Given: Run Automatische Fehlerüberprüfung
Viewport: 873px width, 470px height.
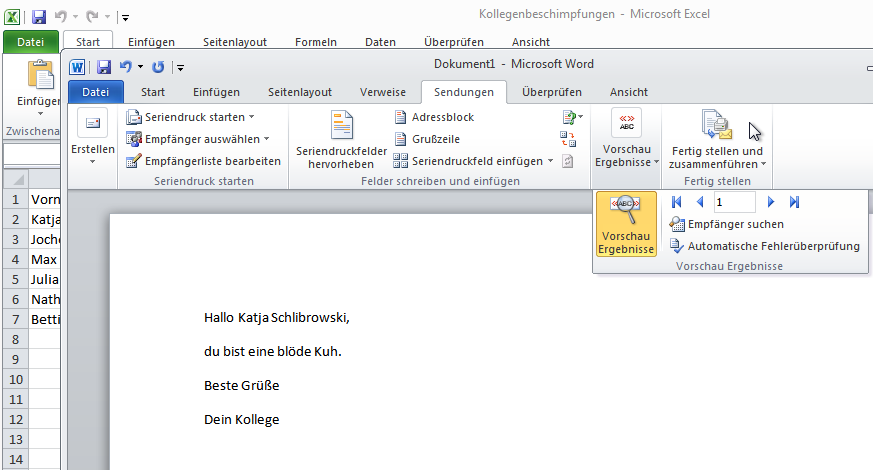Looking at the screenshot, I should pos(764,246).
